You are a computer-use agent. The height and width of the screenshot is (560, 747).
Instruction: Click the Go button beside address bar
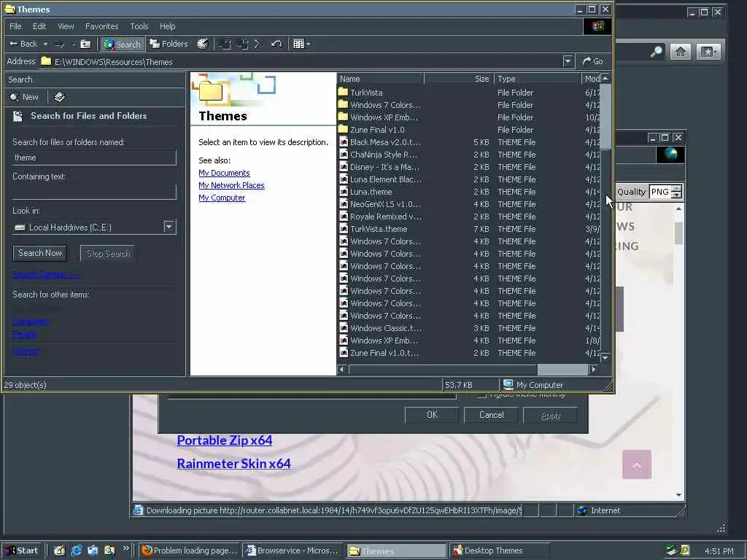[x=592, y=61]
